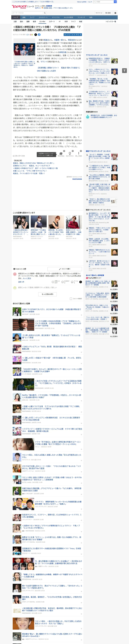Dismiss the SAO GGO recommended article
This screenshot has height=644, width=129.
tap(81, 352)
